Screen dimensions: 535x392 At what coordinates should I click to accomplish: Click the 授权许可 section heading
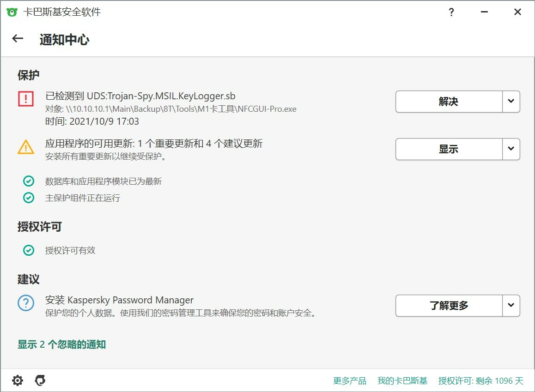tap(40, 227)
